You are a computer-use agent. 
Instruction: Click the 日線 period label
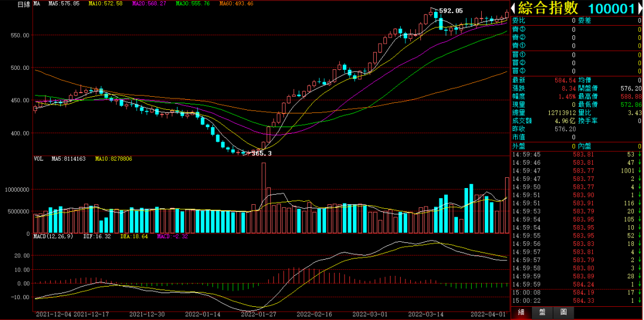click(x=23, y=4)
